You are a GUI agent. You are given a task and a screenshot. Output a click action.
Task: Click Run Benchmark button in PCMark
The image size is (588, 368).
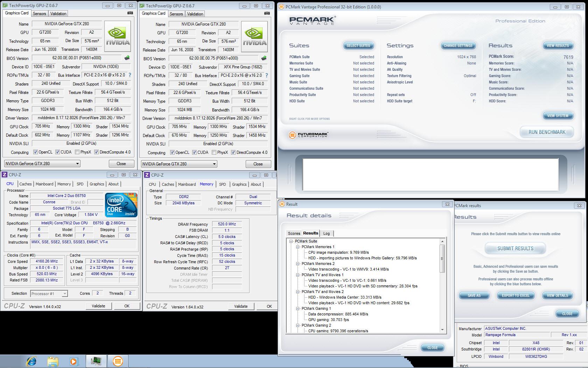547,132
